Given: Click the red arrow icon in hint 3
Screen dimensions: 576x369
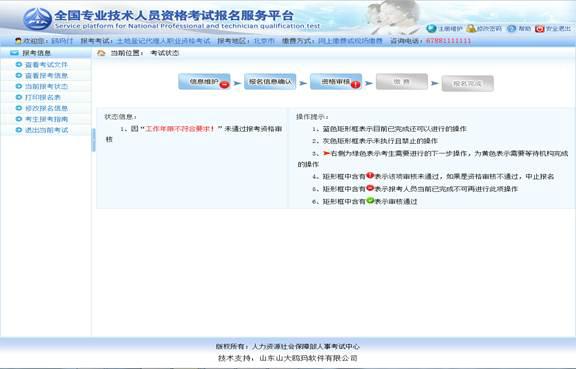Looking at the screenshot, I should [x=327, y=153].
